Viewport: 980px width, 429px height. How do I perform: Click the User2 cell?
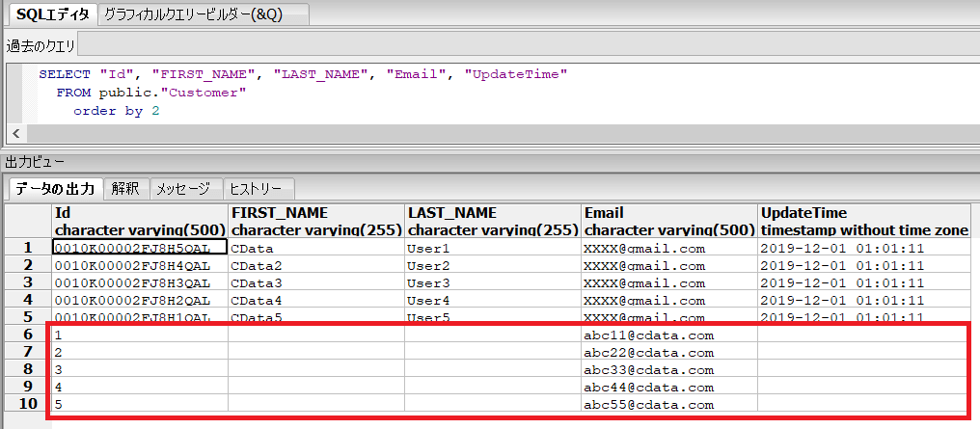coord(493,265)
